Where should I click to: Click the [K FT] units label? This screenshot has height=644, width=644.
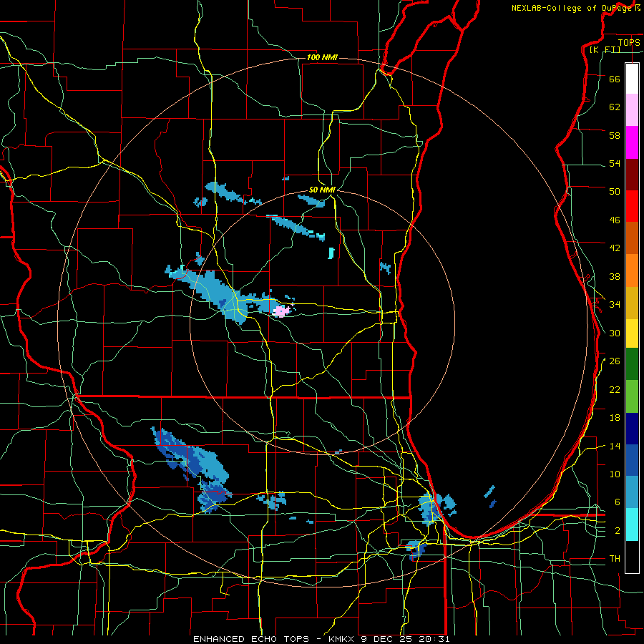(605, 49)
